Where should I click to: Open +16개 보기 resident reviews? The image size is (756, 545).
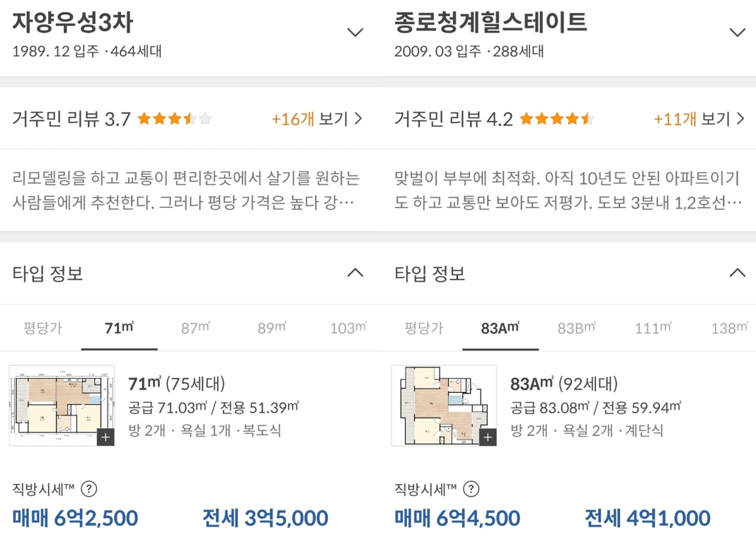pos(316,119)
